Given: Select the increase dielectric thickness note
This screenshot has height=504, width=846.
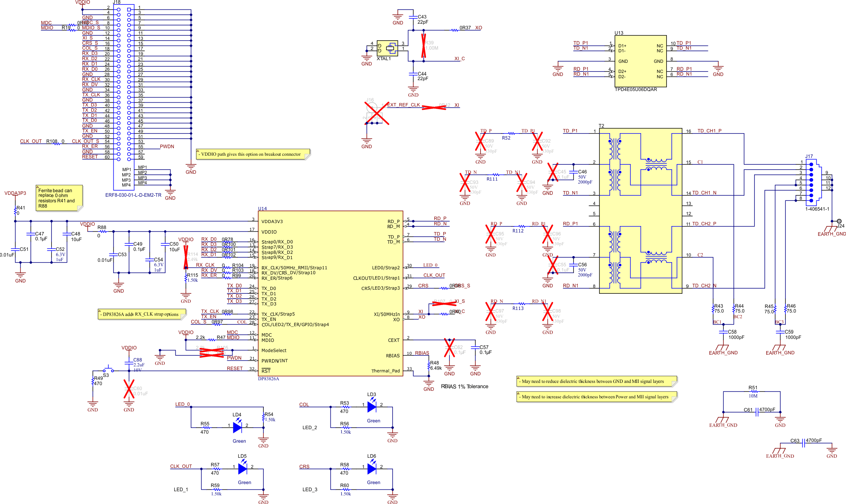Looking at the screenshot, I should (x=596, y=397).
